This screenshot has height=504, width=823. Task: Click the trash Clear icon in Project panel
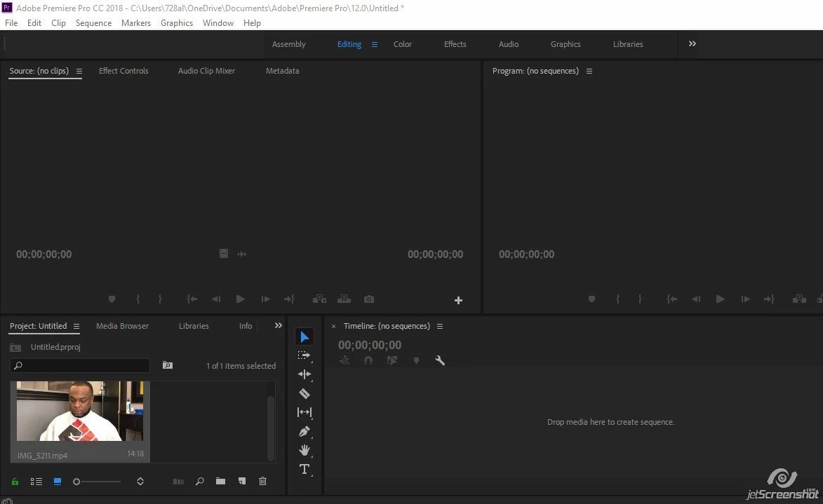[263, 481]
